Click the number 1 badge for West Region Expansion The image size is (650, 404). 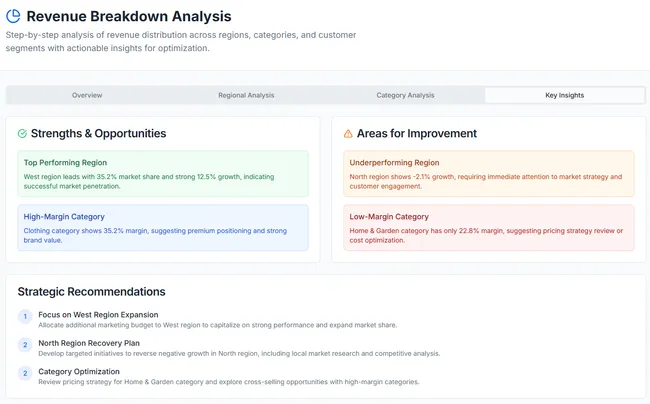tap(25, 317)
